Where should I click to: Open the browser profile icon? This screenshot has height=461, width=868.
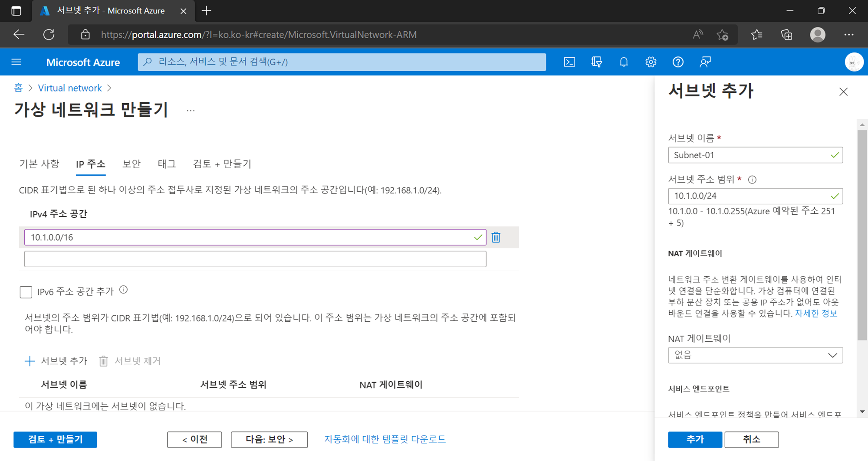818,35
